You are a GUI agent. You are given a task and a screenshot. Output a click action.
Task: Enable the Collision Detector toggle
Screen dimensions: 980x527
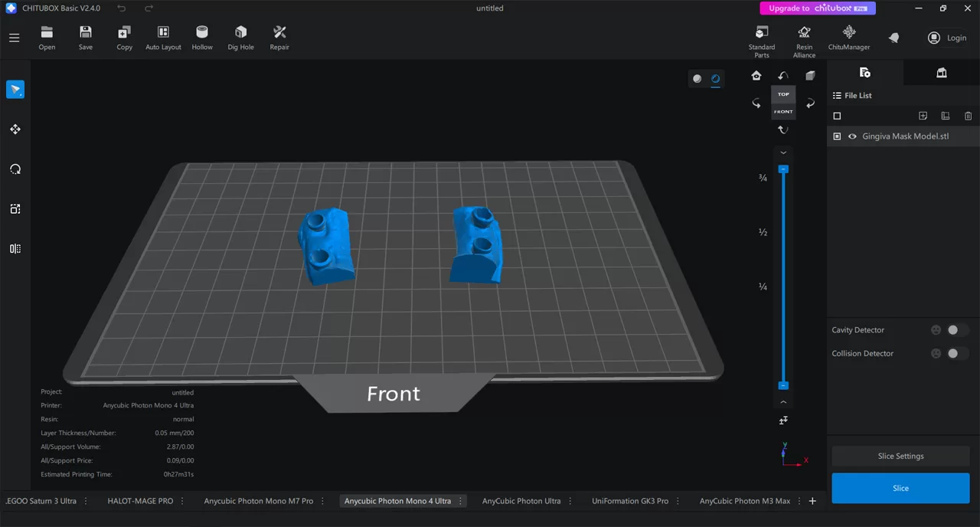coord(952,353)
